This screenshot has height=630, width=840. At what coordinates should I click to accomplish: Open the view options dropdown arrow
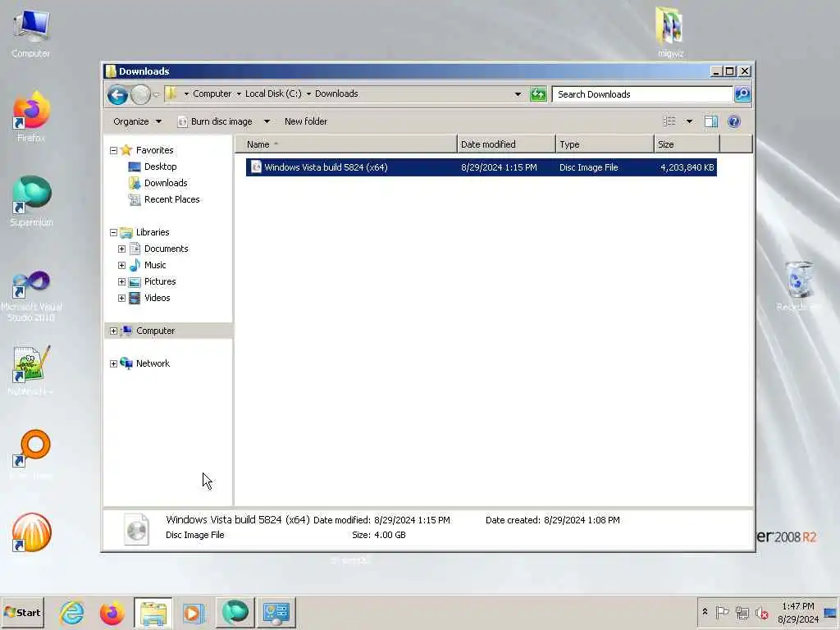[x=689, y=121]
